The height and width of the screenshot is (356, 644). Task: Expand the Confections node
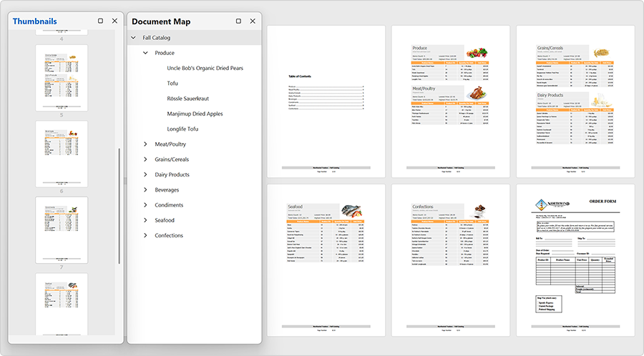pos(145,235)
